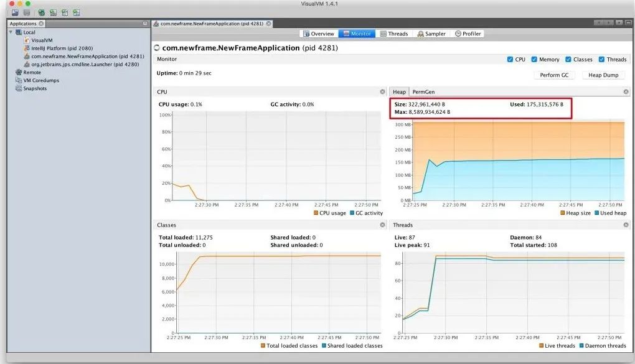The height and width of the screenshot is (364, 635).
Task: Click the heap Used value 175,315,576 B
Action: coord(545,105)
